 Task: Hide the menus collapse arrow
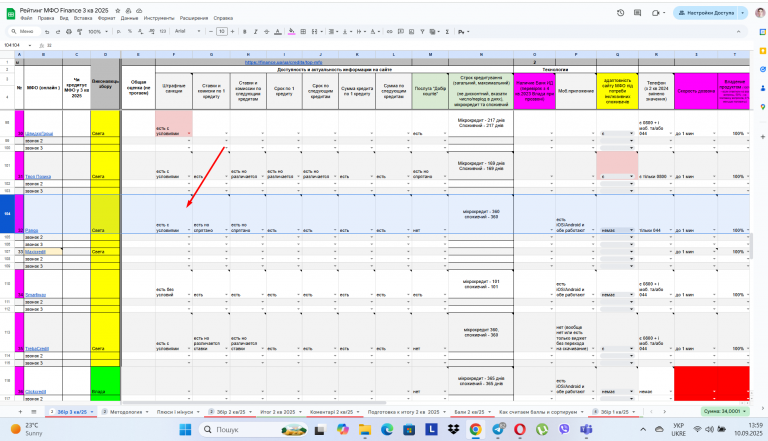[x=738, y=31]
